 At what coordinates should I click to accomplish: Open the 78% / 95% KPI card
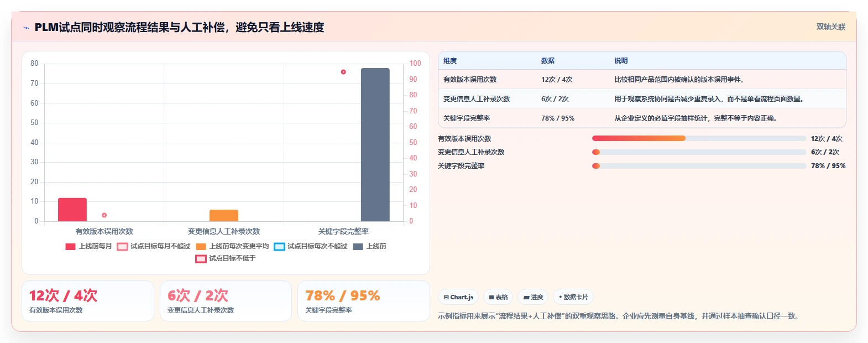click(x=364, y=301)
